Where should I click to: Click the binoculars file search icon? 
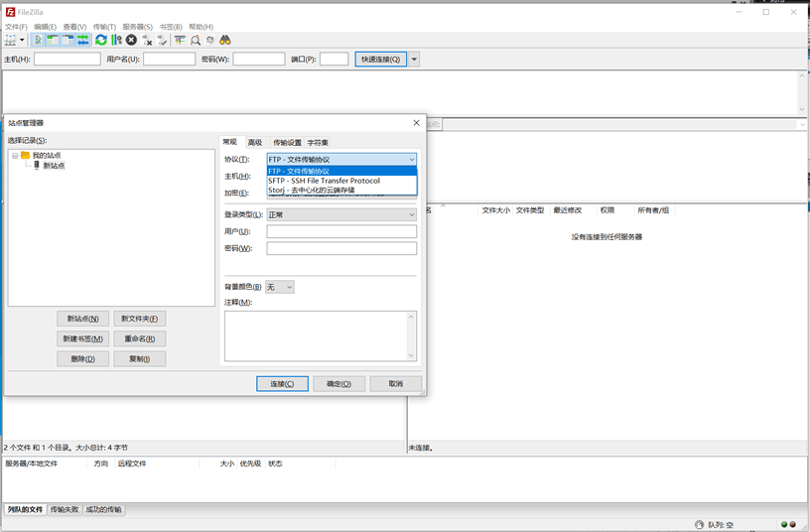pos(224,40)
